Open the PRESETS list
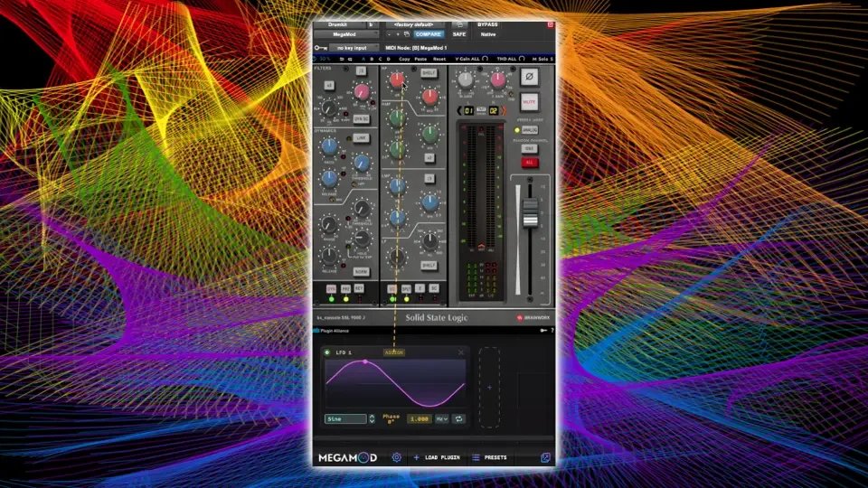Viewport: 868px width, 488px height. pos(489,457)
